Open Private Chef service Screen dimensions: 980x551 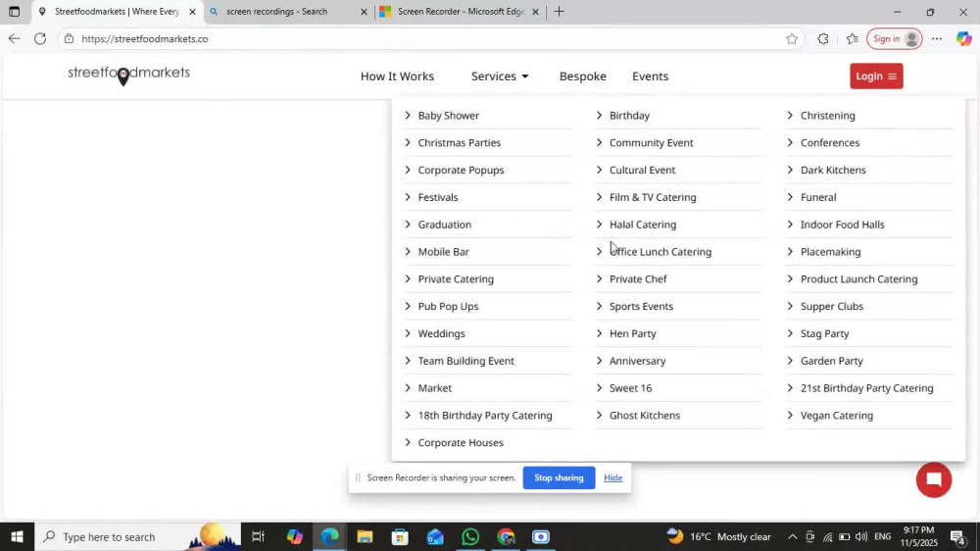(638, 279)
